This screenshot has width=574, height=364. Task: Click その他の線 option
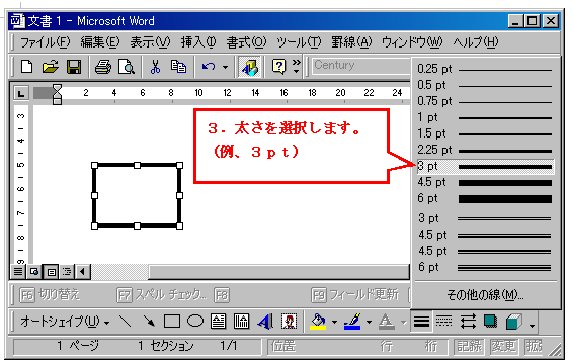pos(485,295)
